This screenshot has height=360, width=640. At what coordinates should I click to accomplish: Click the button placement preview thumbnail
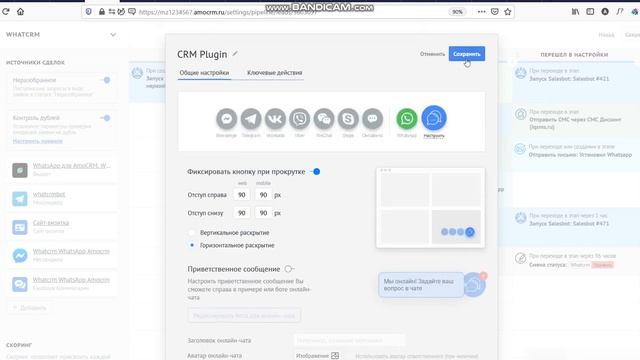pos(430,208)
